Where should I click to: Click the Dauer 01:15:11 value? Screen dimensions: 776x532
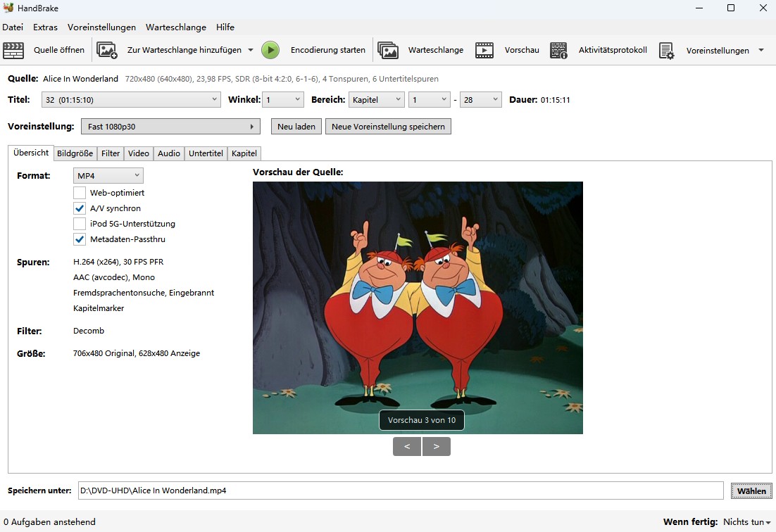556,100
